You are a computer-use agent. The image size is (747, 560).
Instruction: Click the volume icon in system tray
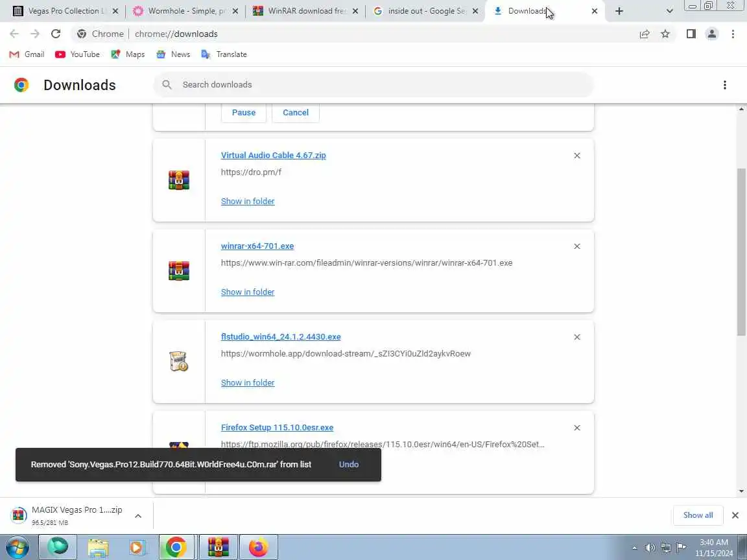(x=649, y=548)
